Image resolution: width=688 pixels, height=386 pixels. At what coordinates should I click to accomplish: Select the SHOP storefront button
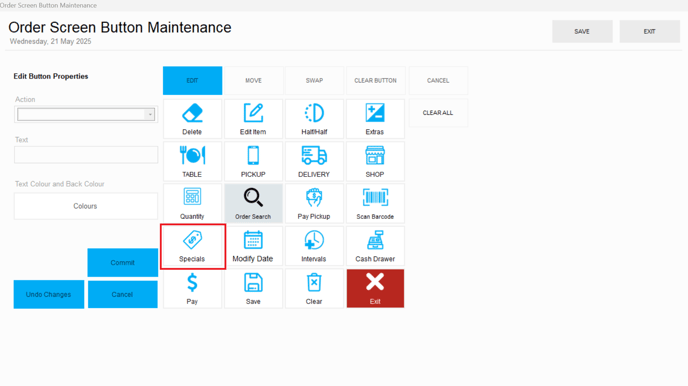(375, 161)
